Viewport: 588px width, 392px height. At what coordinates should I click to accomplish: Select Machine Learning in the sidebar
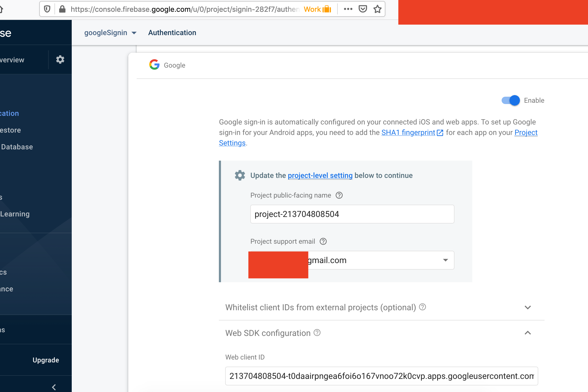pos(15,214)
